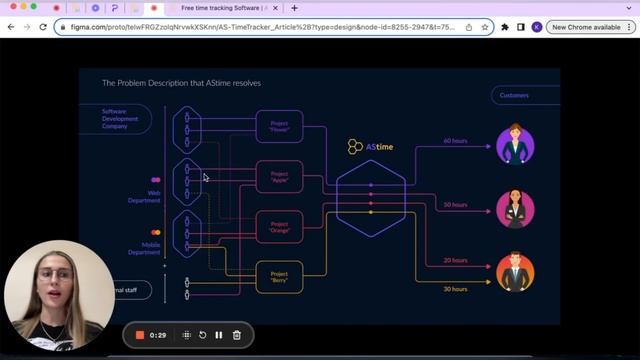Click the "30 hours" label
Image resolution: width=640 pixels, height=360 pixels.
tap(456, 289)
